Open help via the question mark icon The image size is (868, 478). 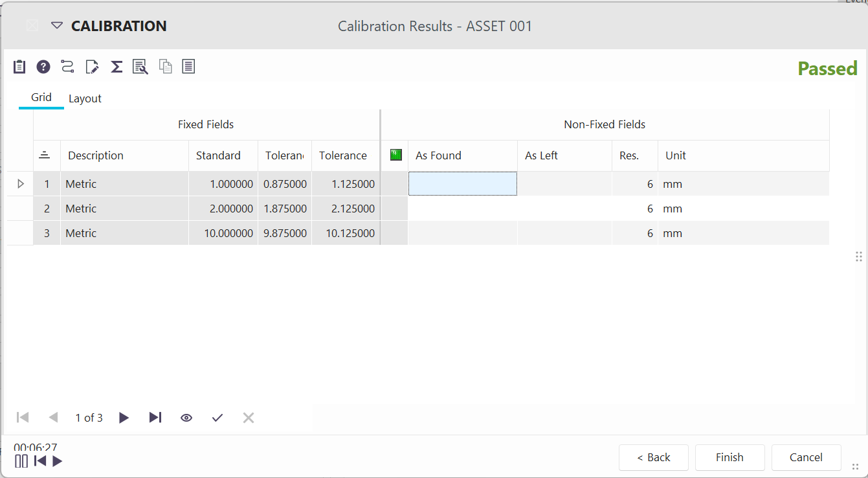(x=43, y=67)
